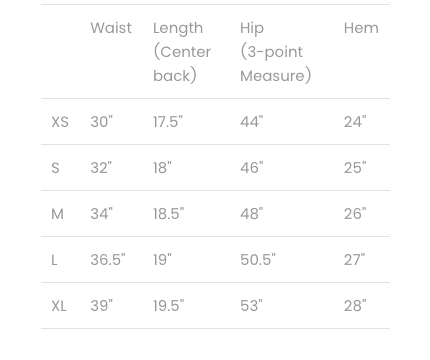Select the XS hem value 24"
The width and height of the screenshot is (430, 360).
point(355,122)
